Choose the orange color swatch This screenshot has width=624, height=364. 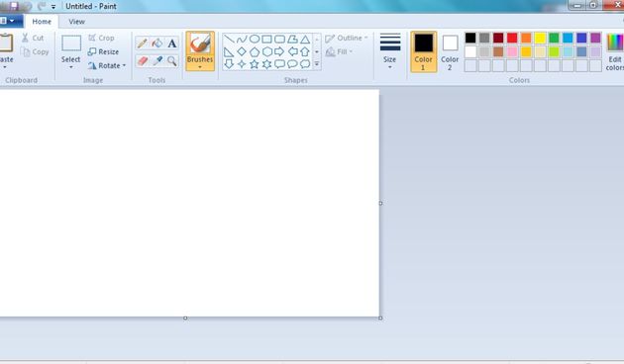pyautogui.click(x=526, y=38)
